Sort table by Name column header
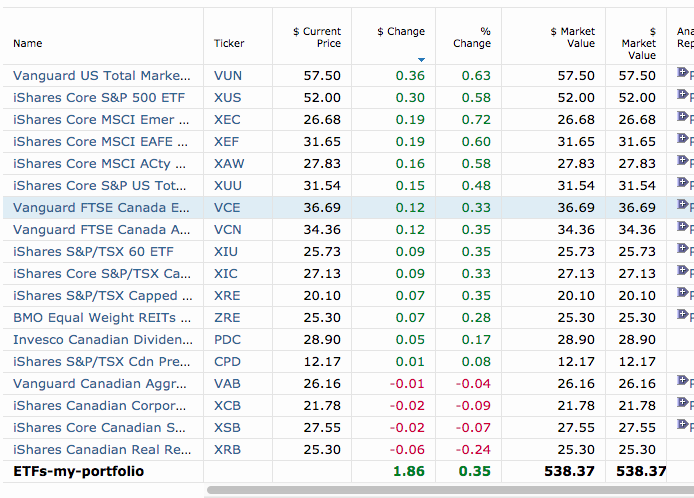Viewport: 694px width, 498px height. [28, 43]
